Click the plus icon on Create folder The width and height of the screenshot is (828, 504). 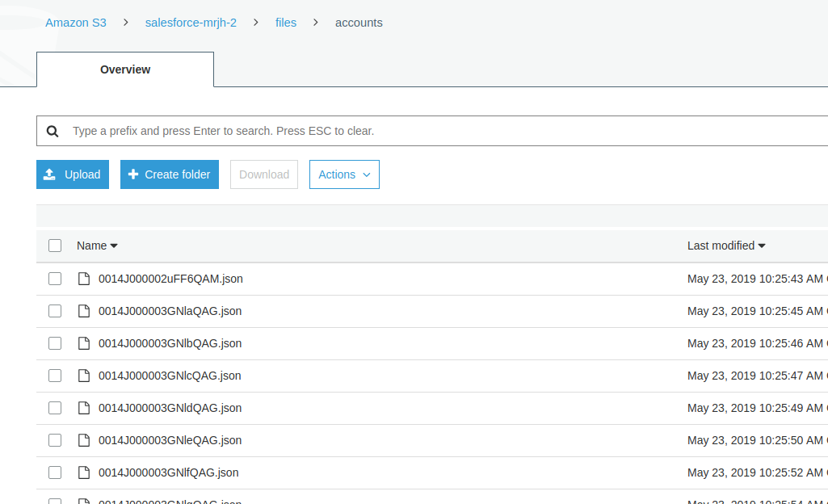click(132, 174)
